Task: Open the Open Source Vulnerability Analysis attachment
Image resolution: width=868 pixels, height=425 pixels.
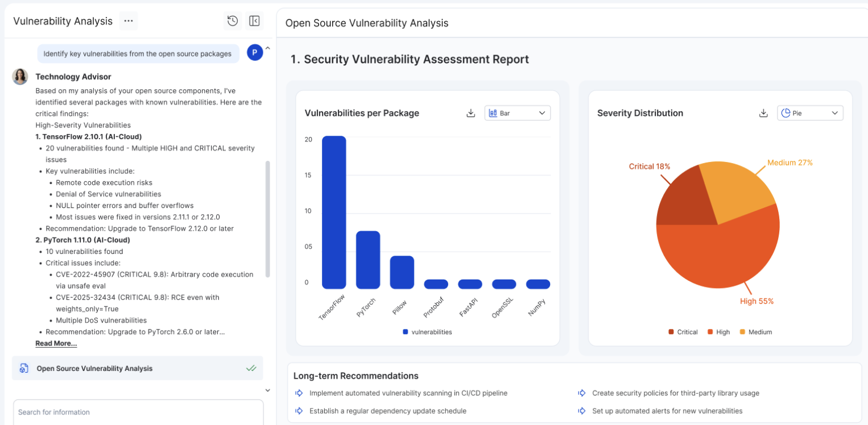Action: pyautogui.click(x=94, y=368)
